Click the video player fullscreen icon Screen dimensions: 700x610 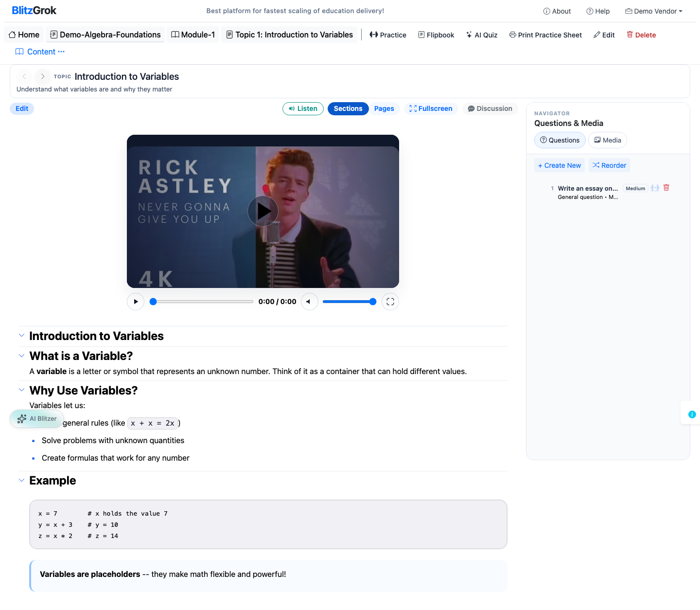coord(390,302)
